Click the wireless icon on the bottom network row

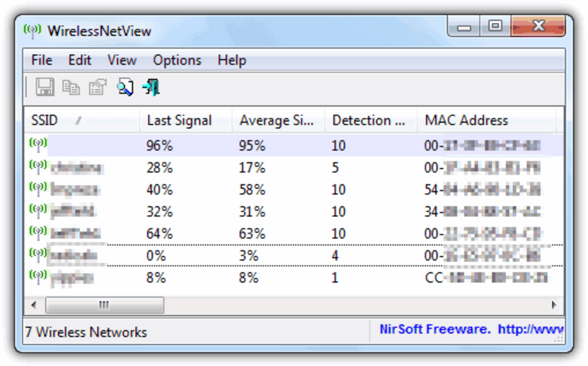39,274
